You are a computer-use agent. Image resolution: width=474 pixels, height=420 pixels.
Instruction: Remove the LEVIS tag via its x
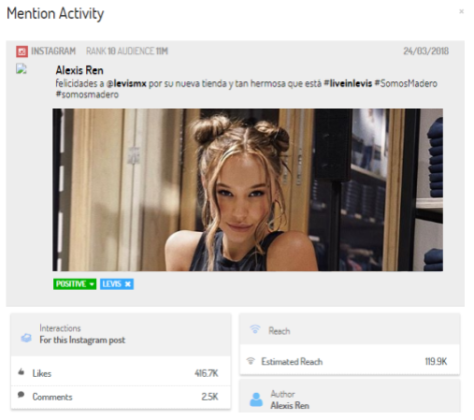click(x=128, y=284)
